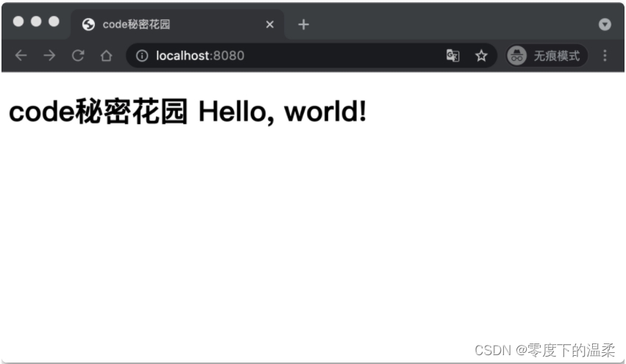Click the globe favicon on the tab
The image size is (626, 364).
(88, 24)
